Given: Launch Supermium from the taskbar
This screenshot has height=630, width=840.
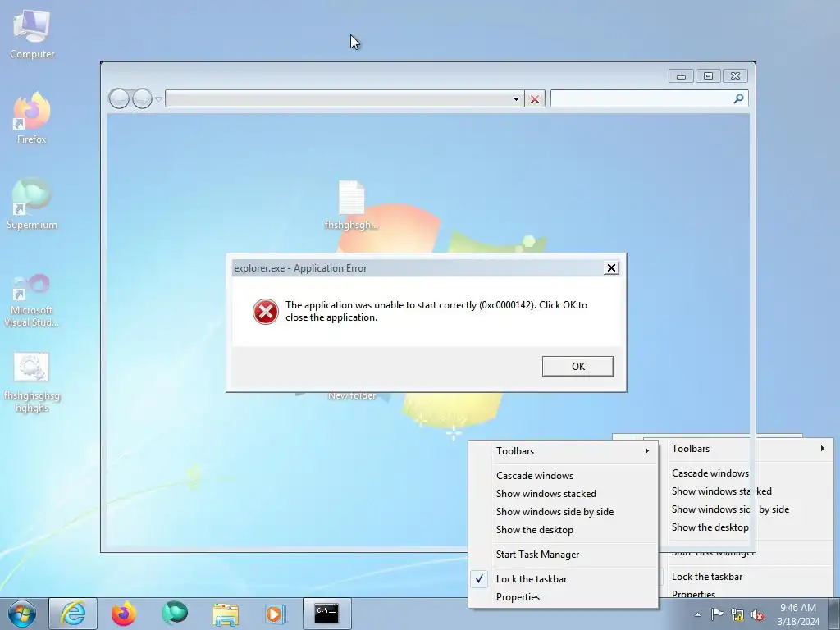Looking at the screenshot, I should (x=175, y=614).
